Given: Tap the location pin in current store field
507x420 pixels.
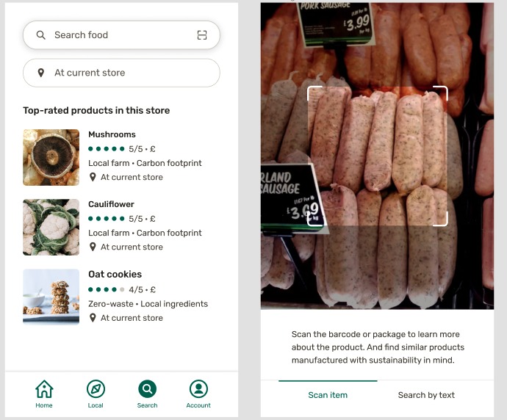Looking at the screenshot, I should coord(40,73).
